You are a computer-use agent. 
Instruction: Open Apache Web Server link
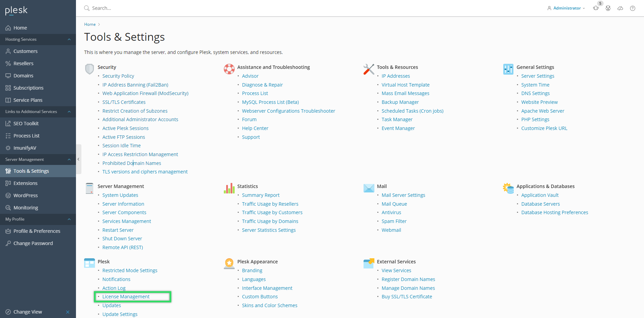pos(543,111)
